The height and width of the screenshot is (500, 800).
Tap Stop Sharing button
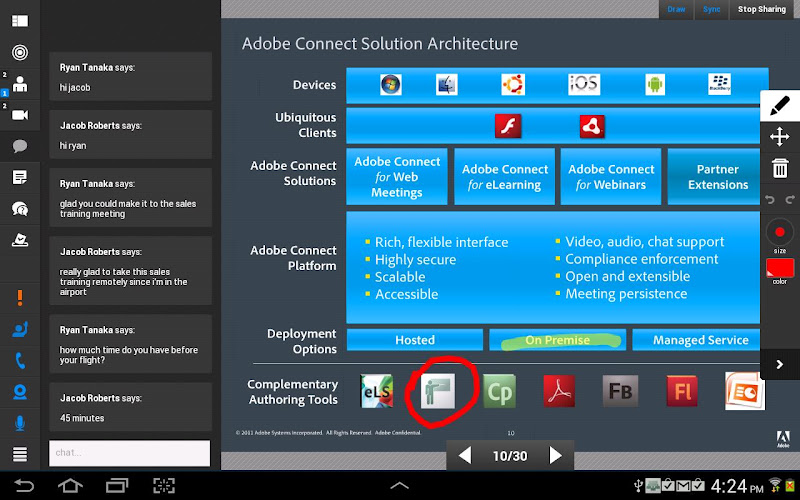761,9
